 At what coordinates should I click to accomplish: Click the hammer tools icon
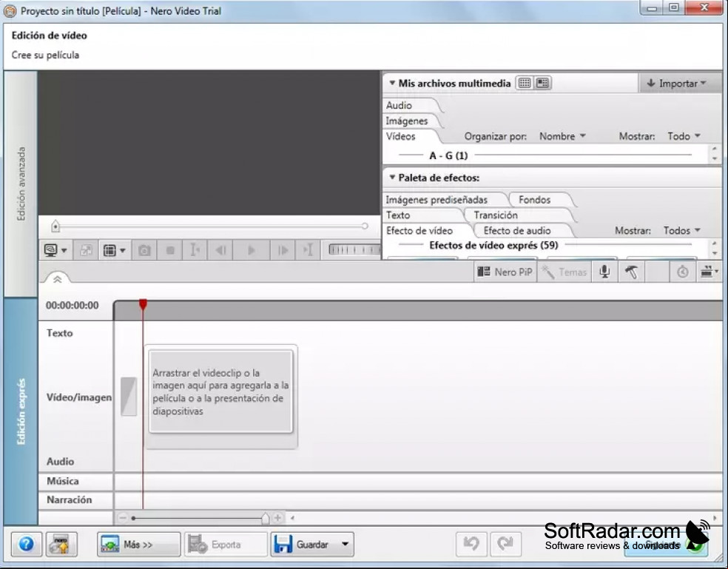click(631, 272)
